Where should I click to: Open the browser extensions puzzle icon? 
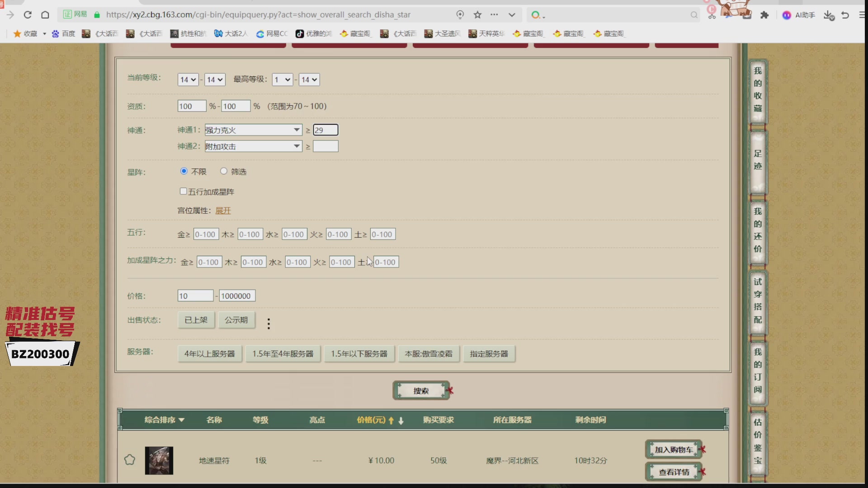coord(764,15)
